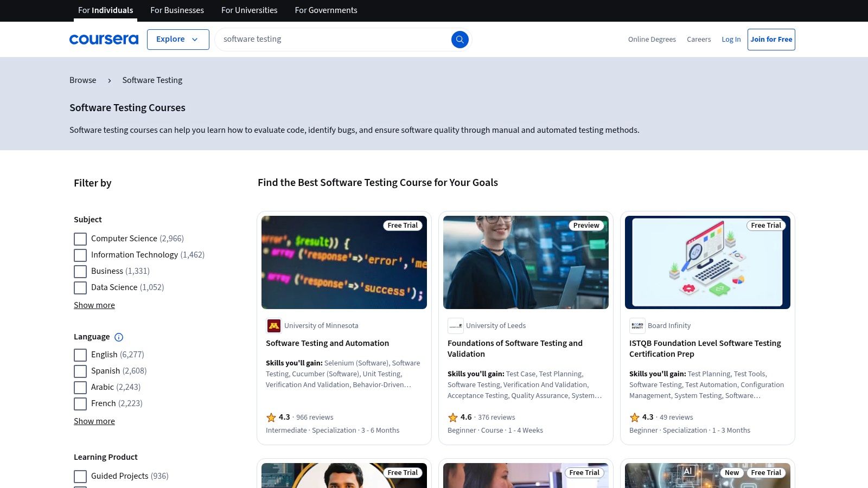Click the Board Infinity logo icon
868x488 pixels.
[637, 326]
